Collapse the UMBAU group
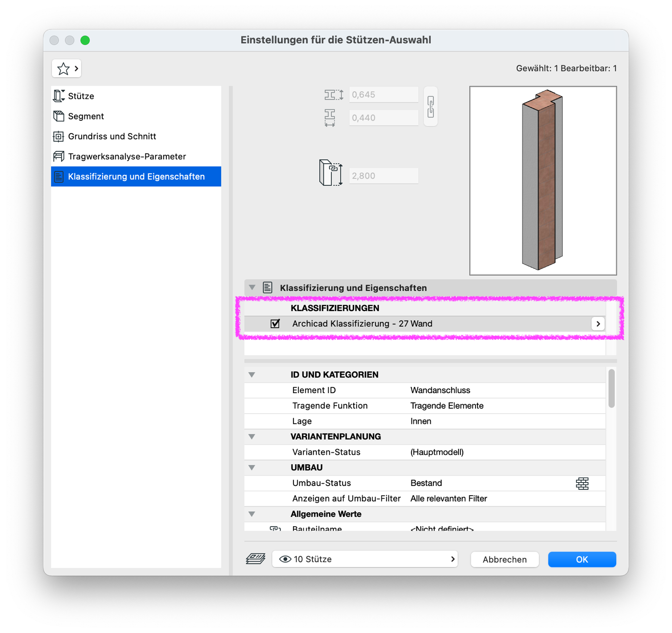 [252, 468]
